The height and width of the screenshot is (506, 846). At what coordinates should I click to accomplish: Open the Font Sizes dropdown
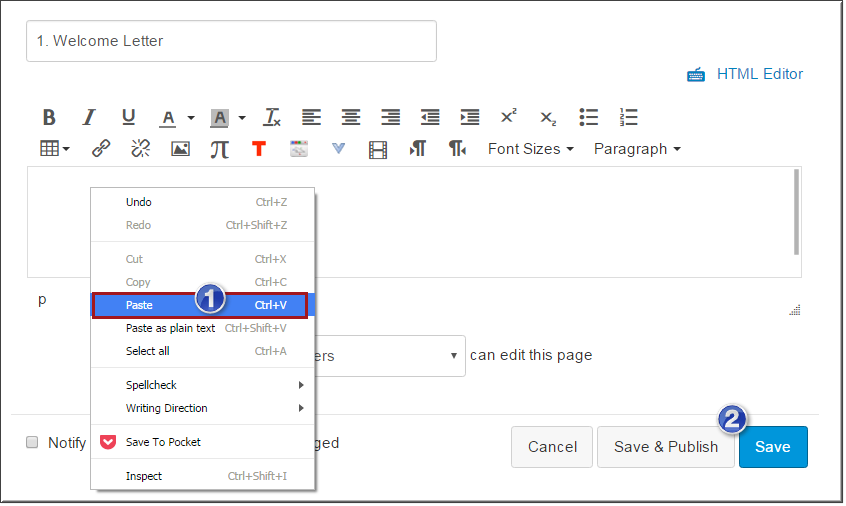(x=530, y=149)
